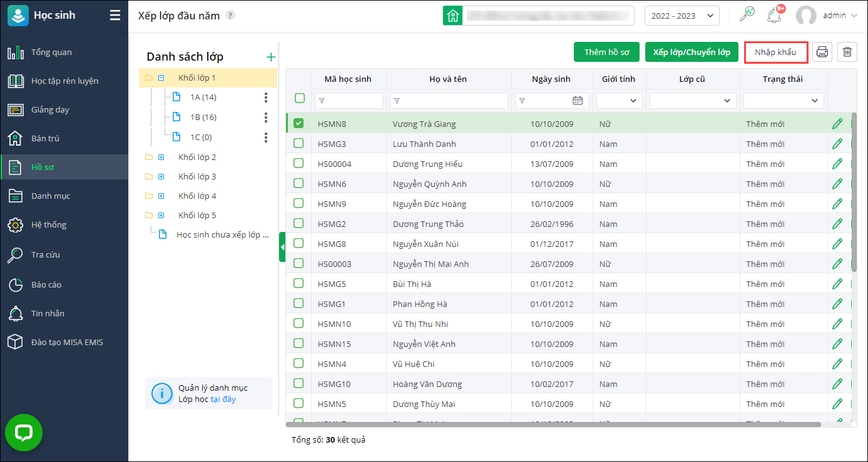Open the 2022 - 2023 school year dropdown
Screen dimensions: 868x462
point(682,16)
